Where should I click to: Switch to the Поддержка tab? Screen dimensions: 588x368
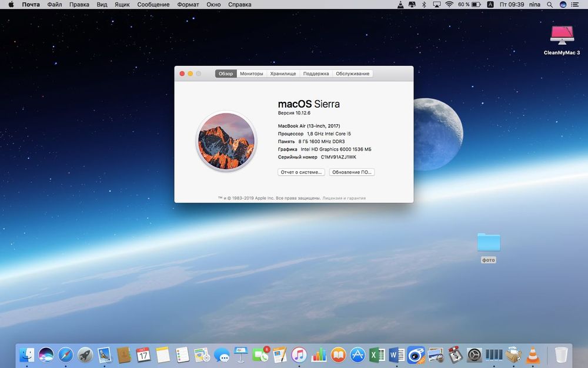[x=316, y=74]
